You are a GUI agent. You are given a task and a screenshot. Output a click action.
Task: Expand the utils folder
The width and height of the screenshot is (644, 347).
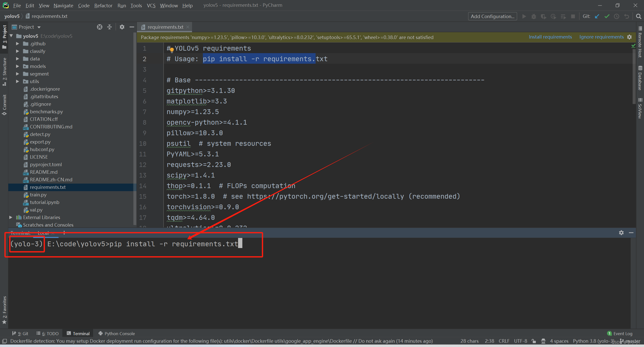click(x=17, y=81)
